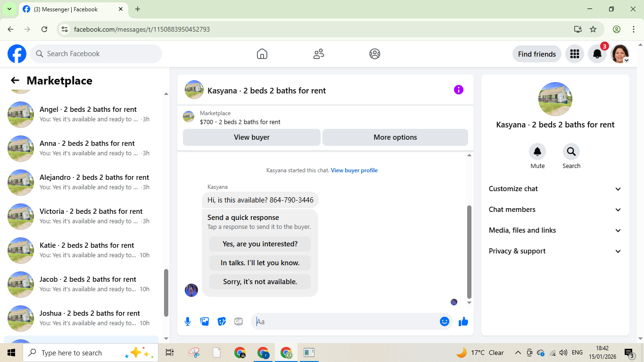Send quick response 'Sorry, it's not available.'
644x362 pixels.
pyautogui.click(x=260, y=282)
